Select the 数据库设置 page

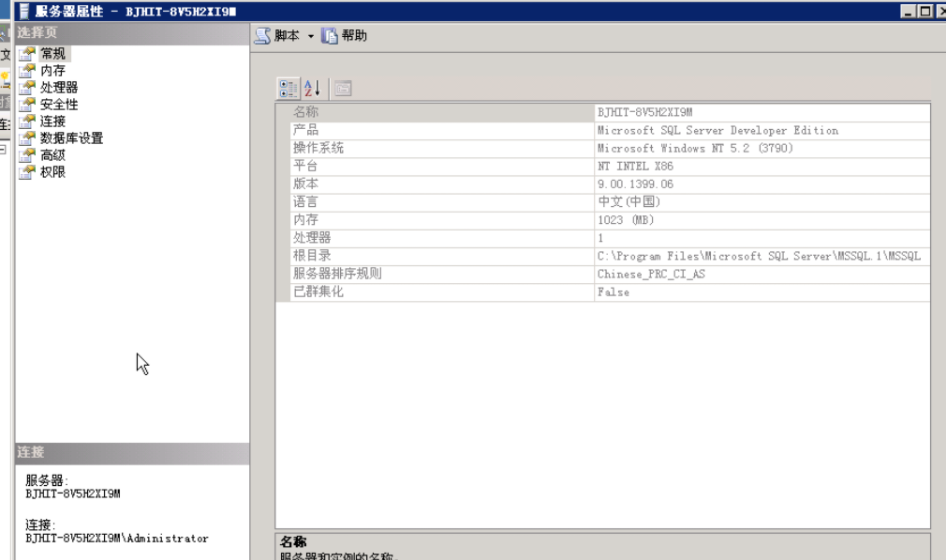pos(72,138)
